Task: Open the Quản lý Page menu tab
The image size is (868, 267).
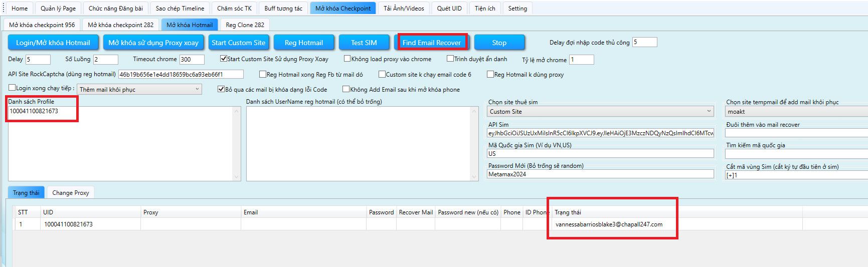Action: (58, 8)
